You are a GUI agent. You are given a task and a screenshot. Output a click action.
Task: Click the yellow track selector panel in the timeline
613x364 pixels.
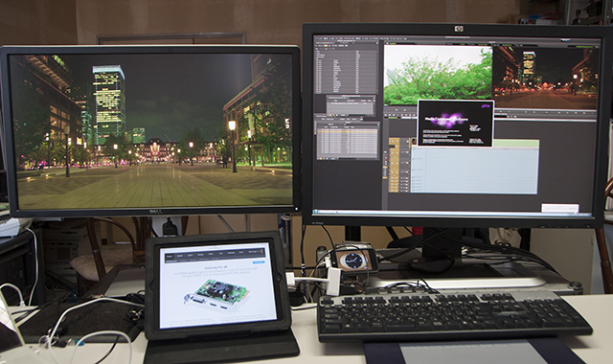click(x=394, y=165)
